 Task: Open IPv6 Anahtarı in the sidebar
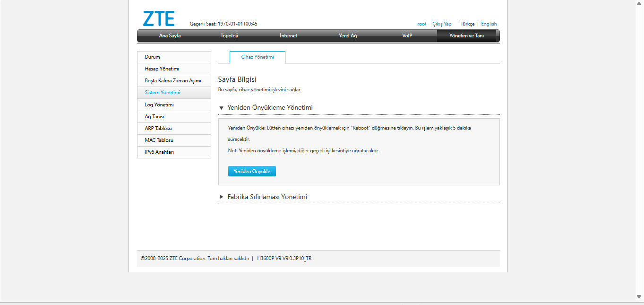174,152
